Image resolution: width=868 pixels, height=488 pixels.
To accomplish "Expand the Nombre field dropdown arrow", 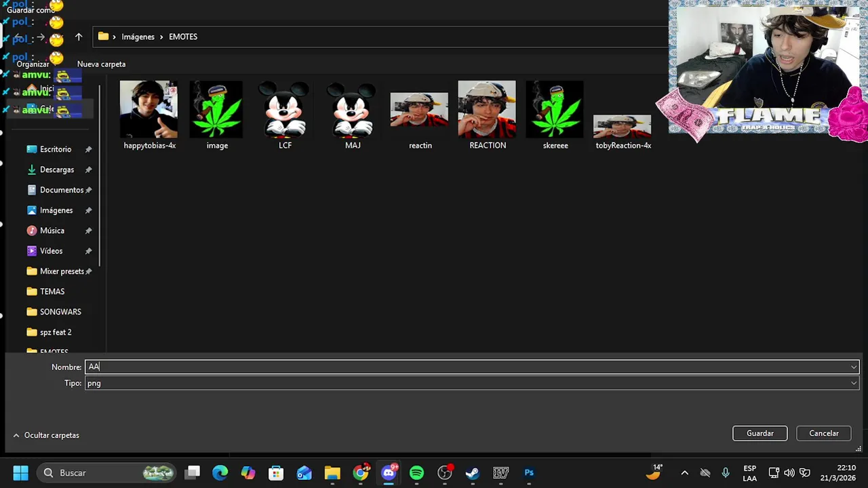I will click(x=854, y=367).
